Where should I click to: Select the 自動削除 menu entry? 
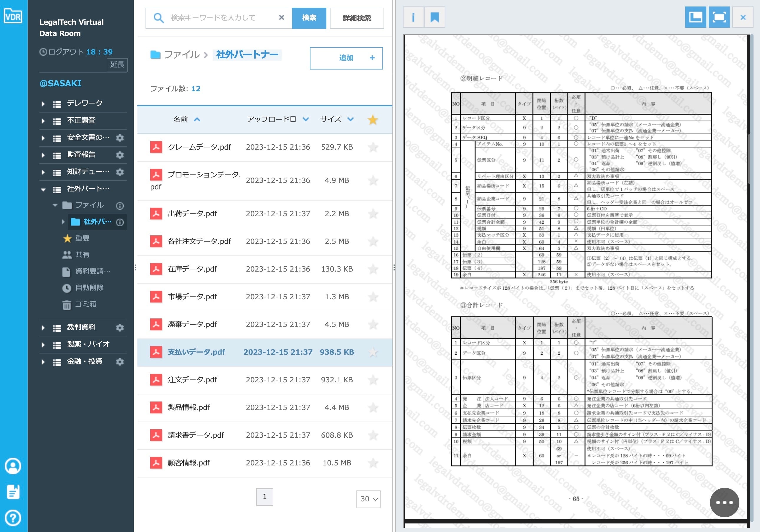pyautogui.click(x=89, y=288)
